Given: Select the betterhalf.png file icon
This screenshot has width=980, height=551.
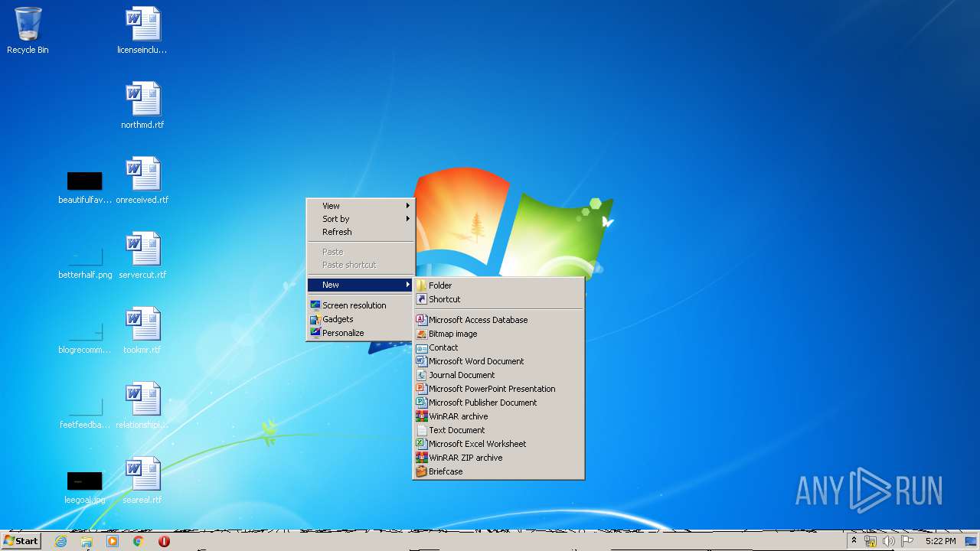Looking at the screenshot, I should tap(85, 262).
